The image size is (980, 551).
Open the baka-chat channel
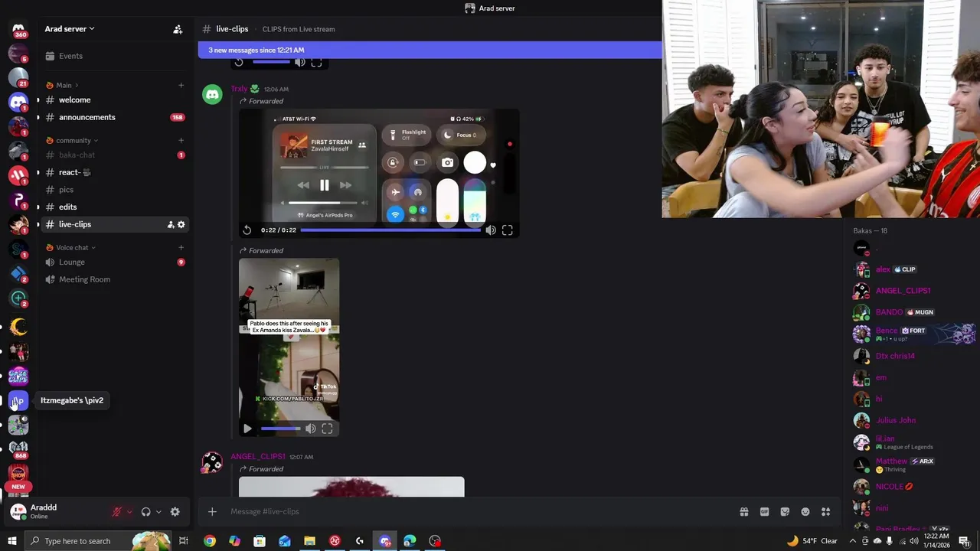click(x=115, y=155)
